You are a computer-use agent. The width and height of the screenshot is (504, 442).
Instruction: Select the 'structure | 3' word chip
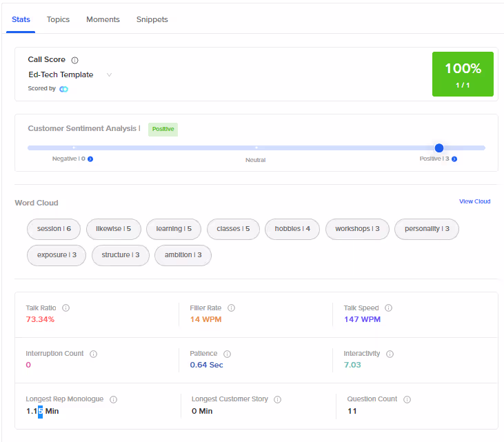click(121, 255)
